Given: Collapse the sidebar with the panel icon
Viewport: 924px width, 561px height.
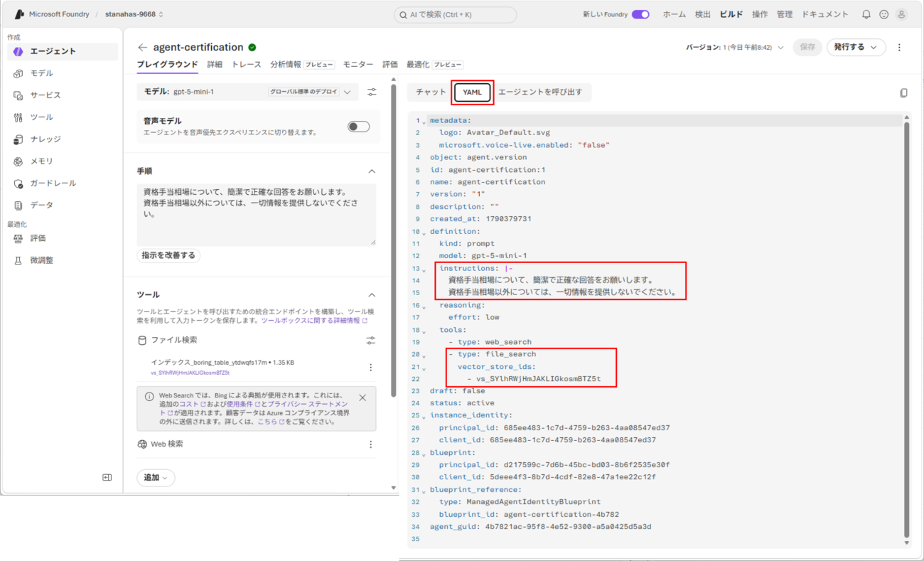Looking at the screenshot, I should click(107, 478).
